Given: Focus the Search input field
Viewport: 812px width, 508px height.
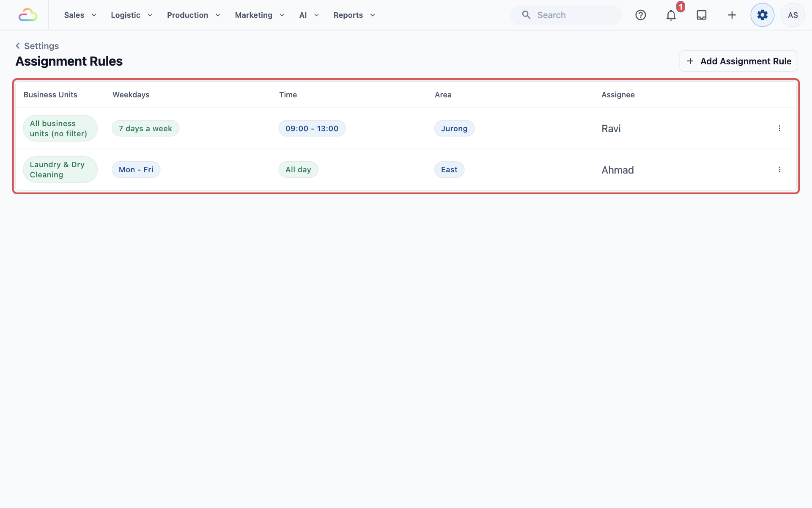Looking at the screenshot, I should (566, 15).
